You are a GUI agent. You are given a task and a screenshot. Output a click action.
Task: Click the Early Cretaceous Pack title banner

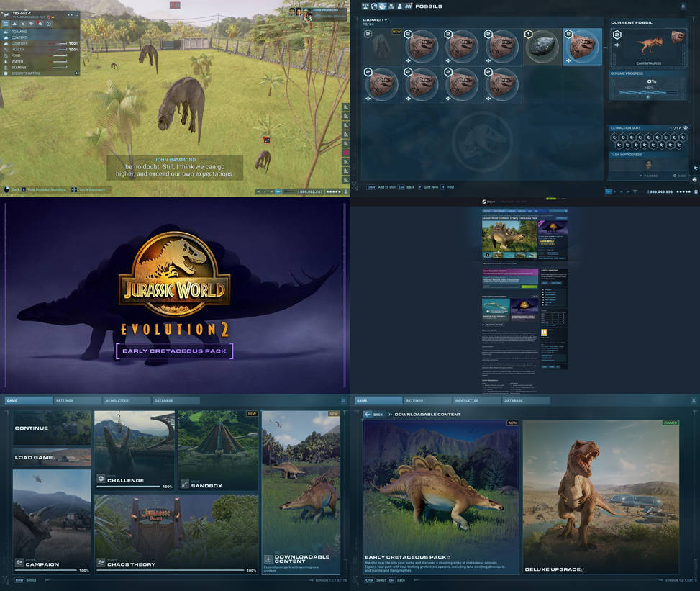pyautogui.click(x=175, y=351)
